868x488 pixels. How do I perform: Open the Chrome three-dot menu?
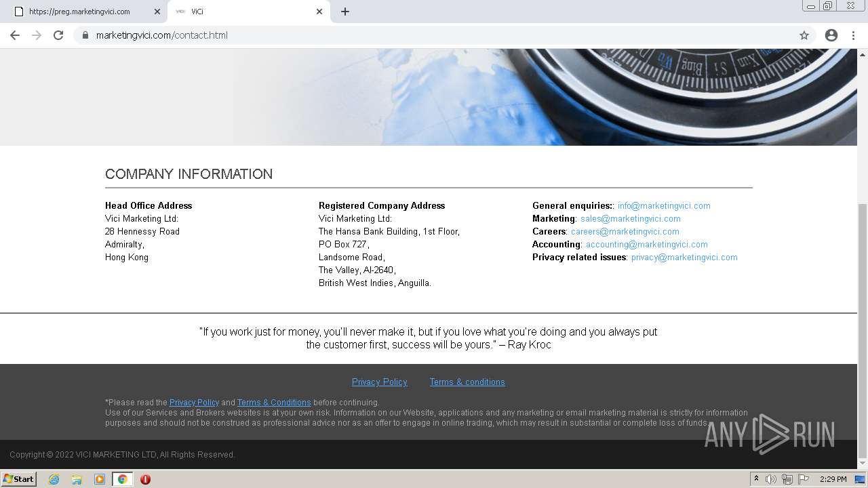tap(853, 35)
